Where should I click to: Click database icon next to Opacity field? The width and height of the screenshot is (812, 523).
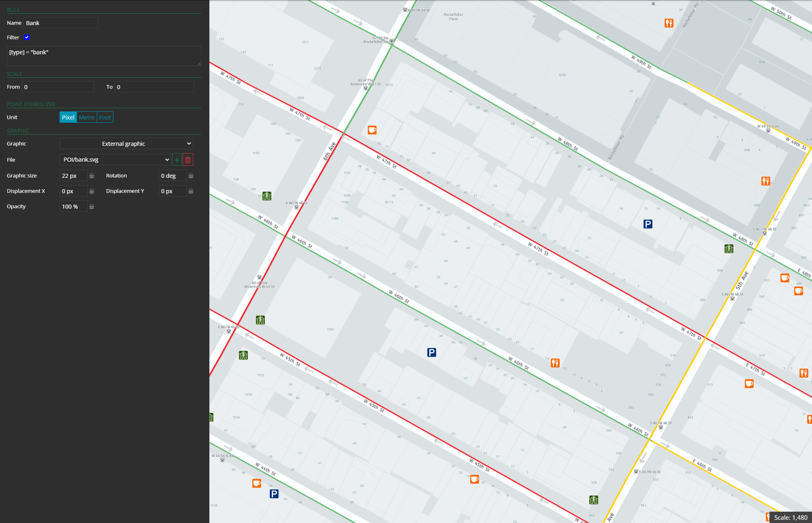[x=92, y=207]
